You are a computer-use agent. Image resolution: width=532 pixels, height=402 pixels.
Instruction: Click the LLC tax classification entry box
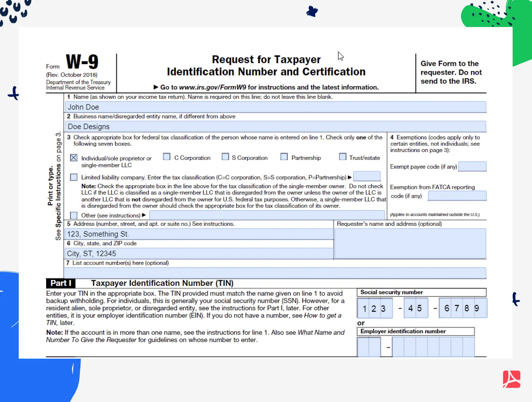[367, 176]
